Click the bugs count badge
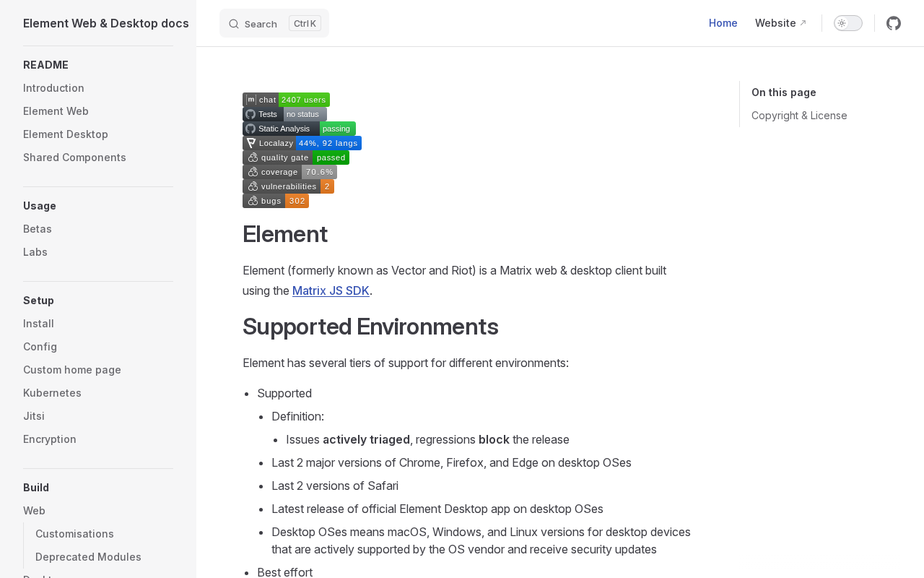Image resolution: width=924 pixels, height=578 pixels. point(276,201)
